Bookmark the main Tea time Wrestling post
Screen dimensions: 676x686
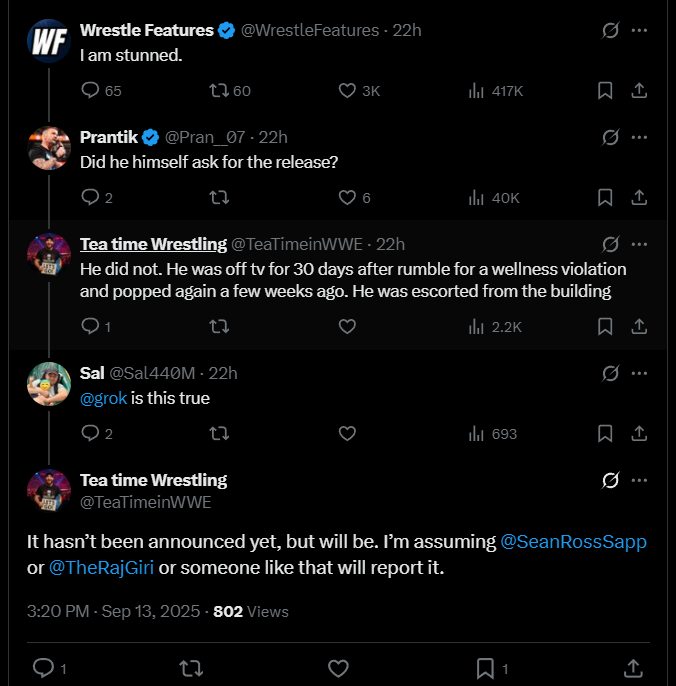point(485,667)
